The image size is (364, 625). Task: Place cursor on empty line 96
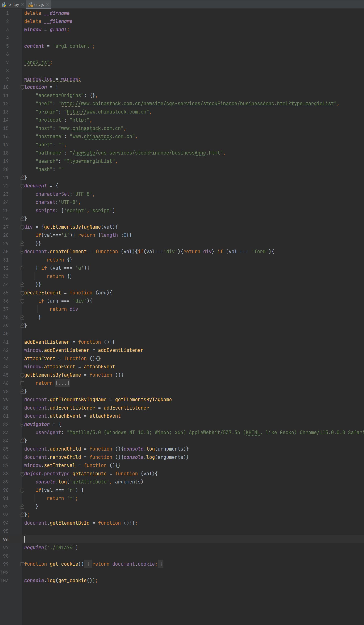coord(193,540)
